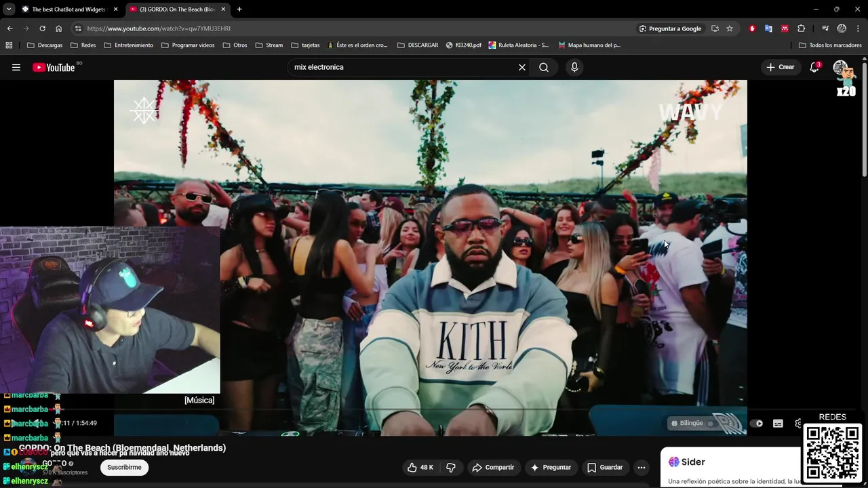Open the f03240.pdf bookmark
Viewport: 868px width, 488px height.
click(x=464, y=45)
